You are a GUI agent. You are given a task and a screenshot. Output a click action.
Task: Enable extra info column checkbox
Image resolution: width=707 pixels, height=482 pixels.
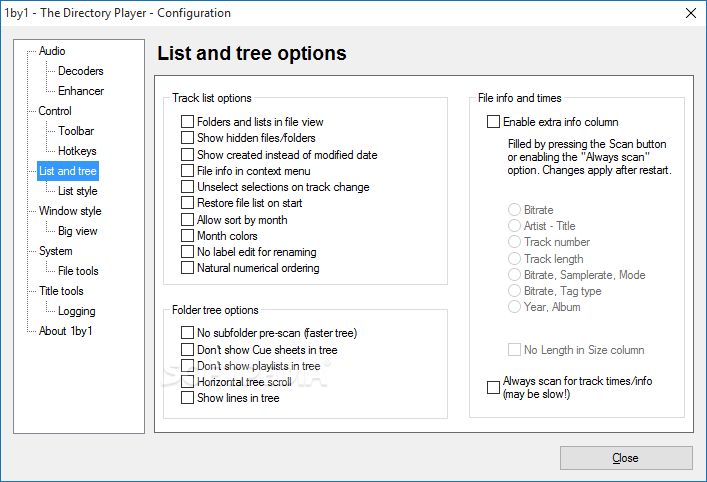tap(493, 122)
